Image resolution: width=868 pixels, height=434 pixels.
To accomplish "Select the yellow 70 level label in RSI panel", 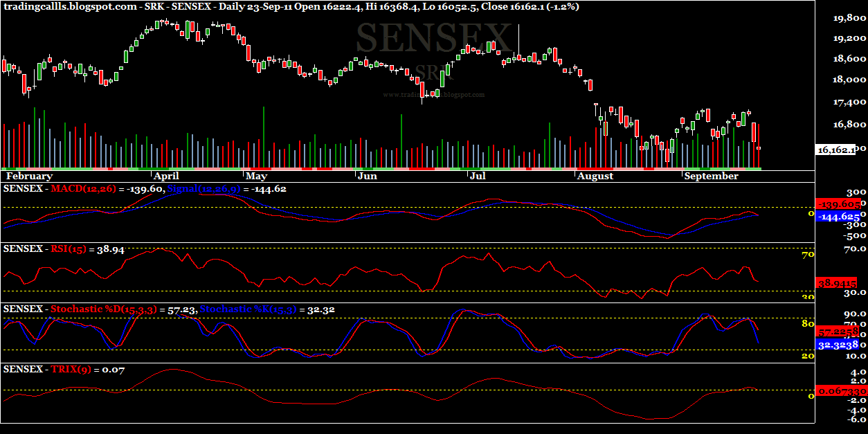I will [x=806, y=255].
